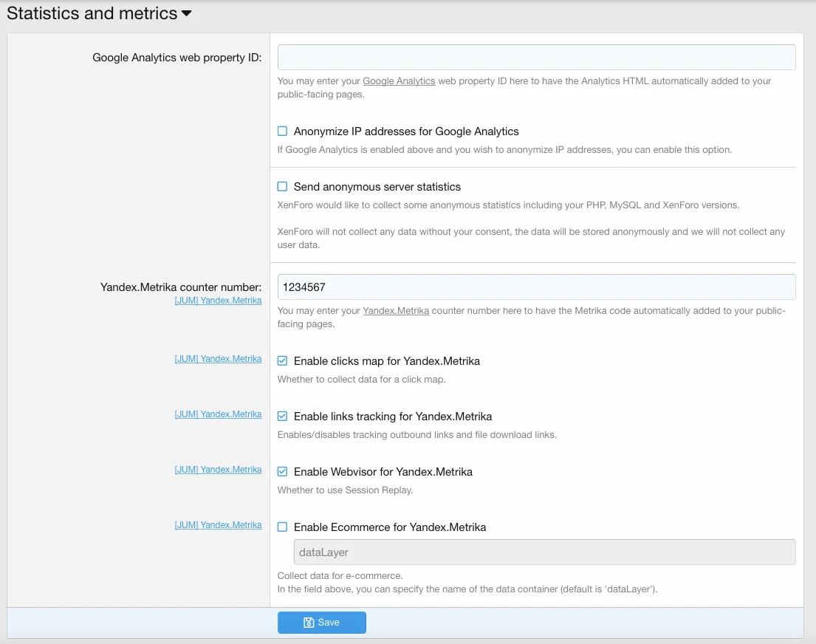816x644 pixels.
Task: Open [JUM] Yandex.Metrika link beside clicks map
Action: coord(218,359)
